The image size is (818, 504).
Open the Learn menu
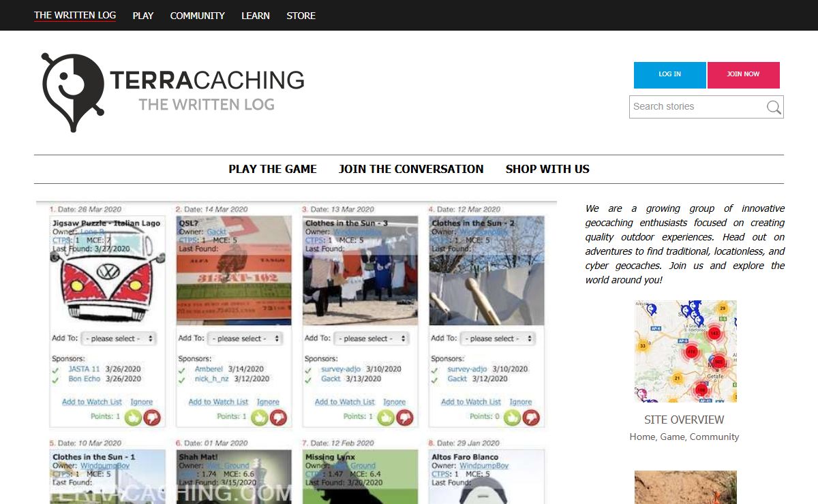pyautogui.click(x=256, y=16)
